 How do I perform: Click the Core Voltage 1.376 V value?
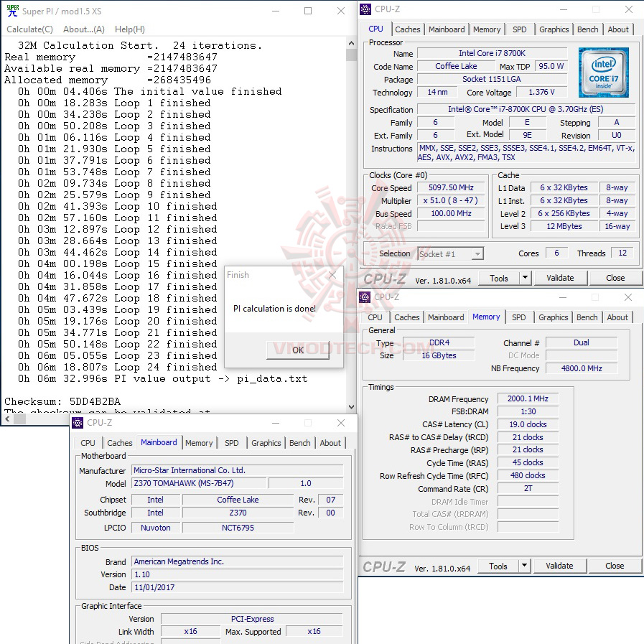[541, 92]
